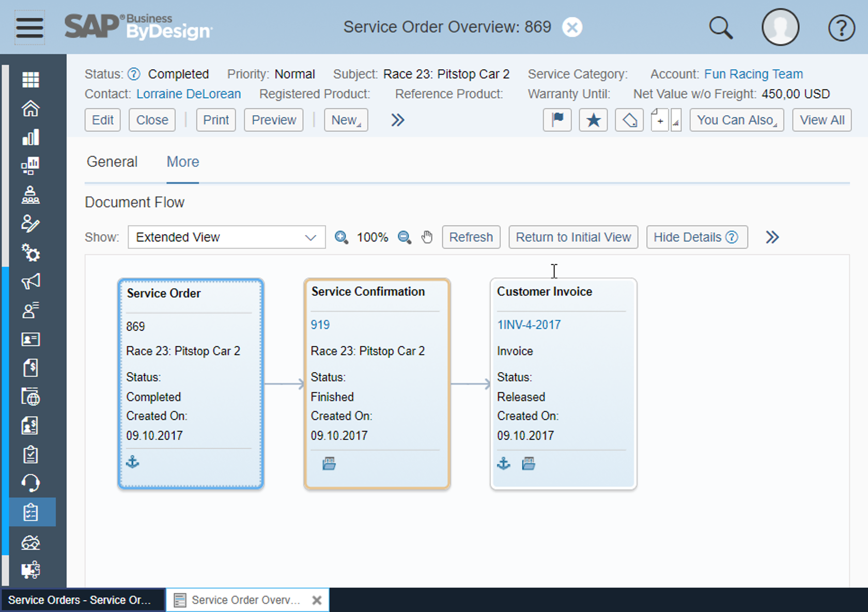Click the Return to Initial View button
The image size is (868, 612).
[573, 237]
